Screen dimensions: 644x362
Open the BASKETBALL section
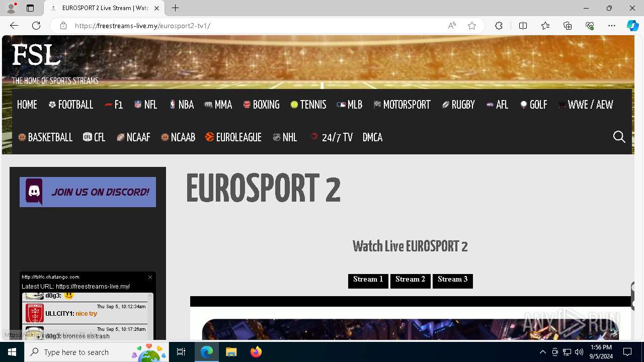[45, 137]
